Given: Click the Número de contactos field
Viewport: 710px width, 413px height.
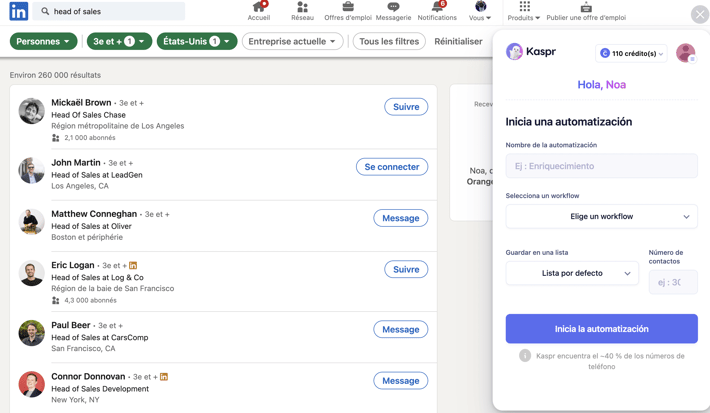Looking at the screenshot, I should pos(673,282).
